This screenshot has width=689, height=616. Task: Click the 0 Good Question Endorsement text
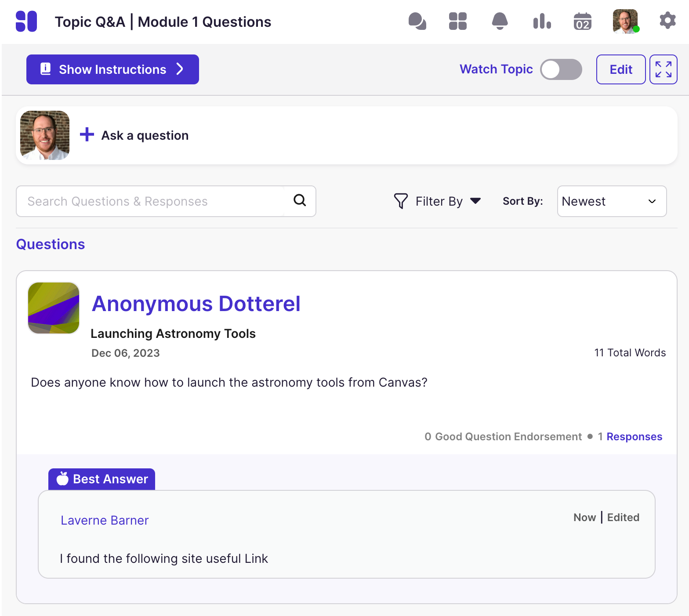tap(503, 436)
